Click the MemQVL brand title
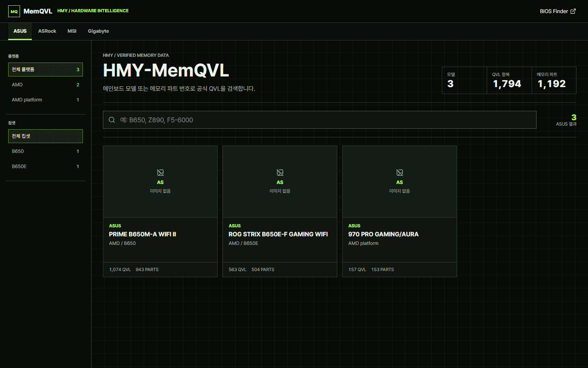The image size is (588, 368). 38,11
